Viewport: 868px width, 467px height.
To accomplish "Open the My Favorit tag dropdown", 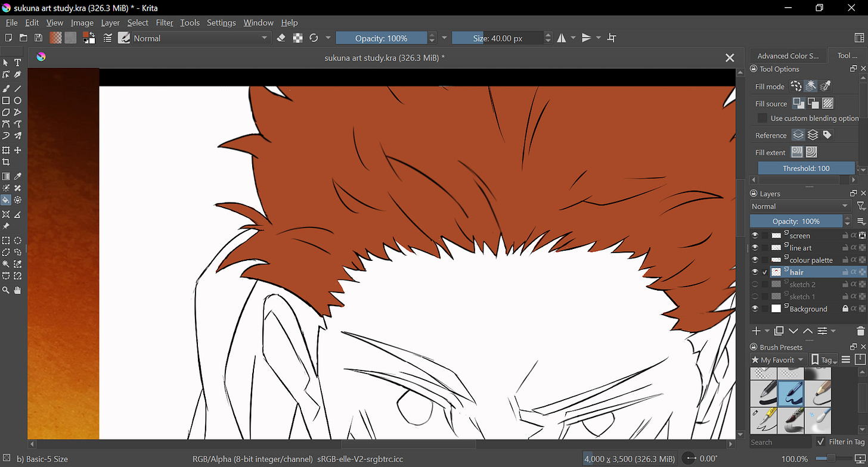I will coord(778,360).
